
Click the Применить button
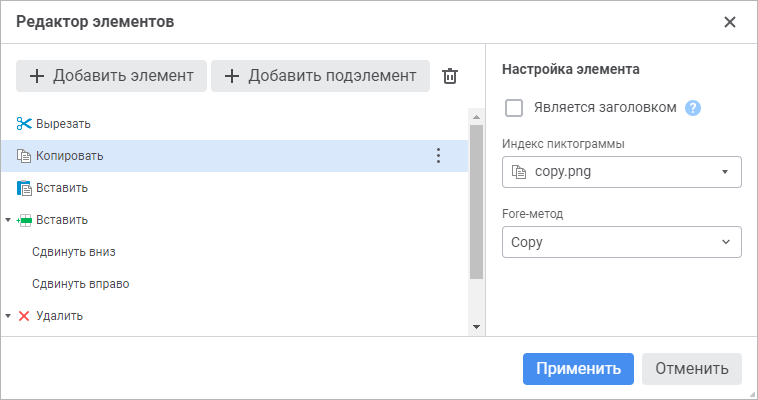(x=578, y=368)
